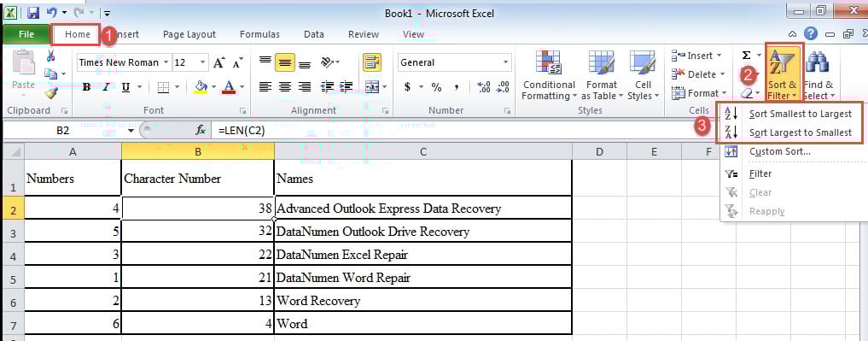Image resolution: width=868 pixels, height=341 pixels.
Task: Click the Orientation text rotation icon
Action: click(328, 62)
